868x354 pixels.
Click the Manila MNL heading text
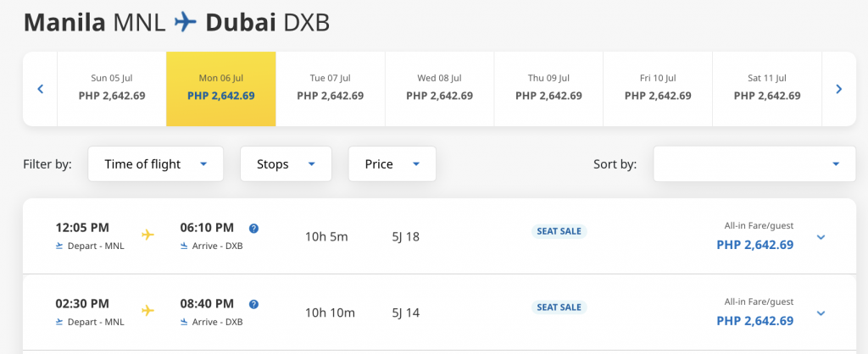[x=95, y=23]
